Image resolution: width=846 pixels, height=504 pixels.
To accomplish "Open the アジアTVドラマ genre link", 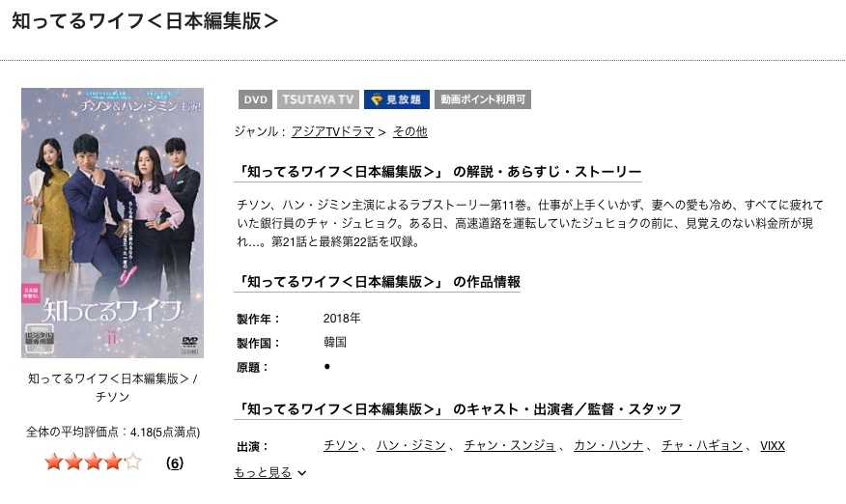I will tap(332, 131).
